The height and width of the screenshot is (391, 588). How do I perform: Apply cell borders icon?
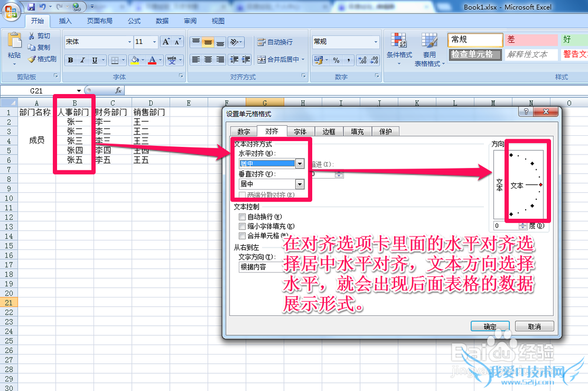[115, 60]
